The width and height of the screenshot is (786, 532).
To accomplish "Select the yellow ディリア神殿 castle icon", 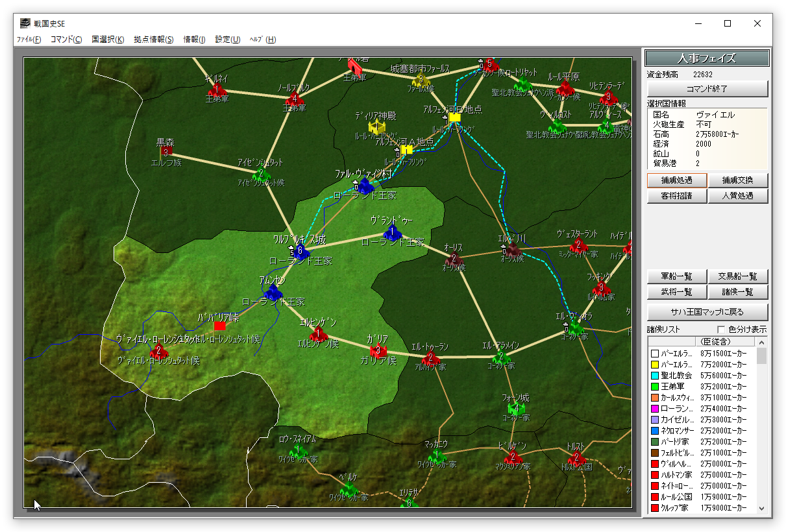I will tap(376, 127).
